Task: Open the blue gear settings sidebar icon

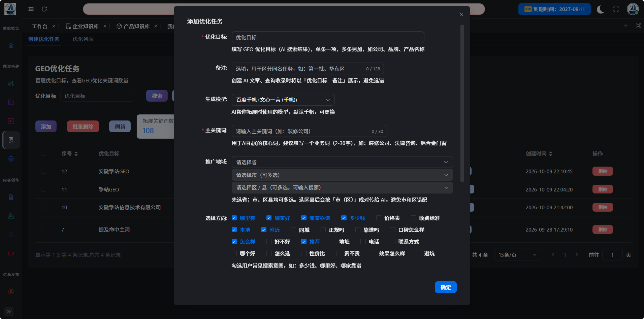Action: 11,159
